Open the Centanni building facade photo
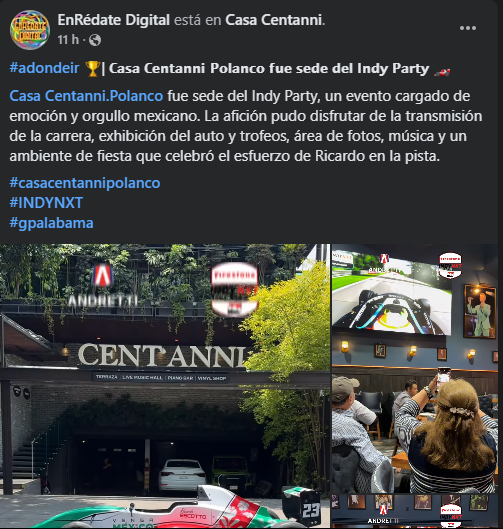 click(x=165, y=386)
